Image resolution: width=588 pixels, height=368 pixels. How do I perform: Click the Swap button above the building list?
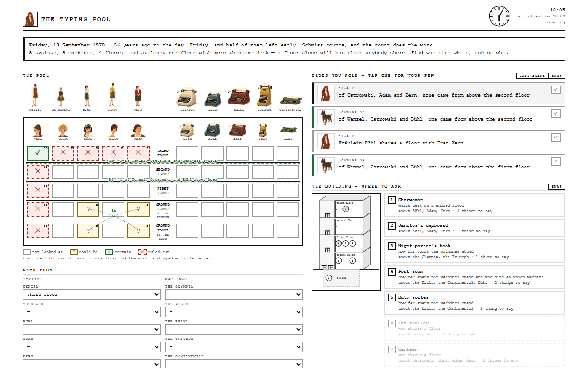pyautogui.click(x=557, y=187)
